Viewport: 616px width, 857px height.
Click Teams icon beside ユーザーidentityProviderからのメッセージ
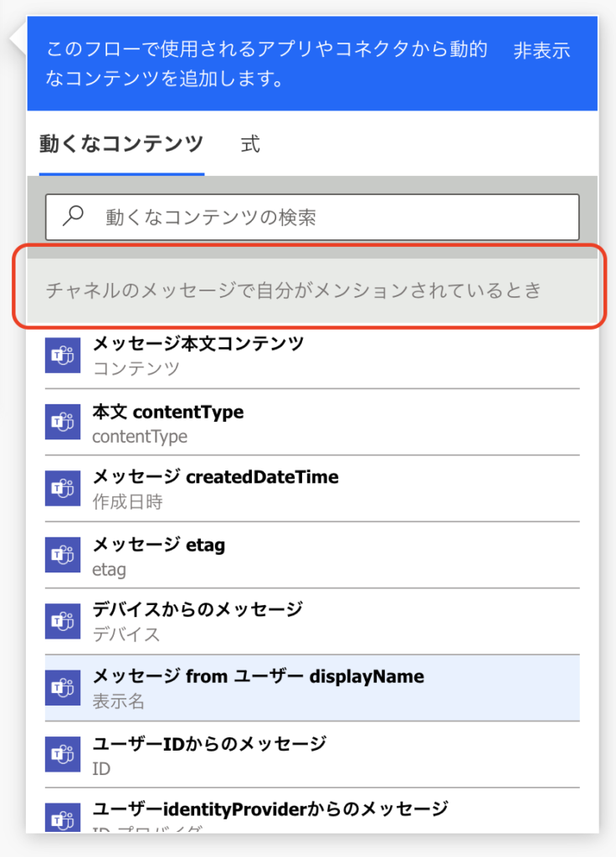coord(62,819)
